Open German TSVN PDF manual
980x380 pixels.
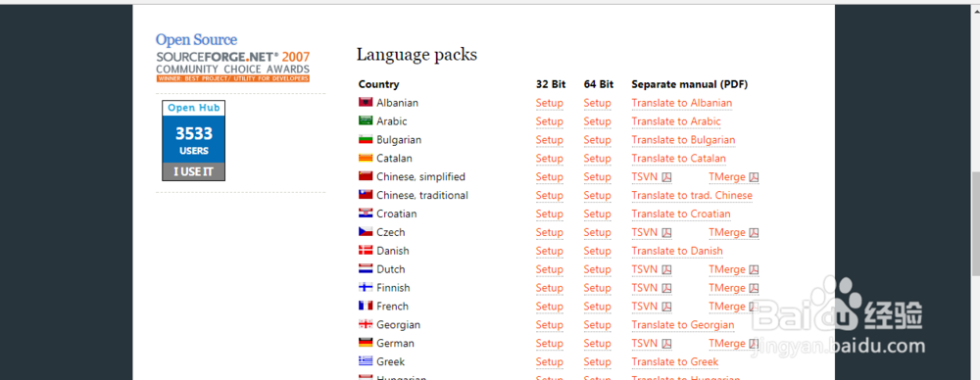[652, 343]
